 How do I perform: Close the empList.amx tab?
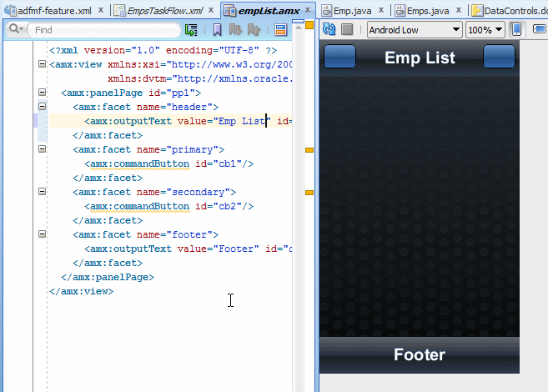point(308,11)
